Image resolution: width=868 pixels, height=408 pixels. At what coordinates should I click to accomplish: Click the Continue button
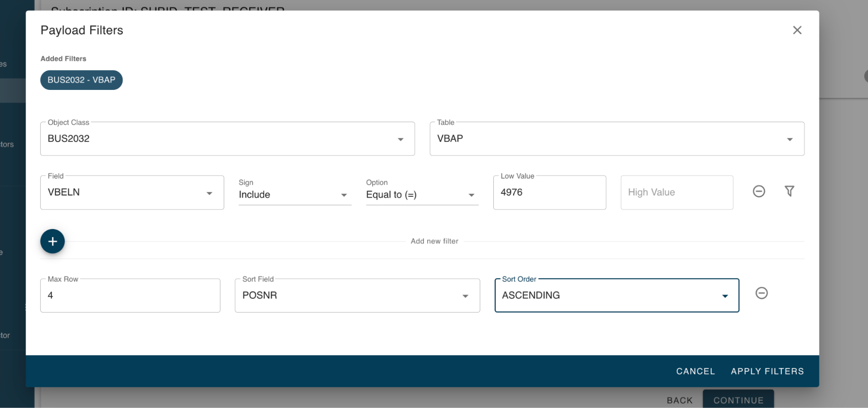coord(738,400)
